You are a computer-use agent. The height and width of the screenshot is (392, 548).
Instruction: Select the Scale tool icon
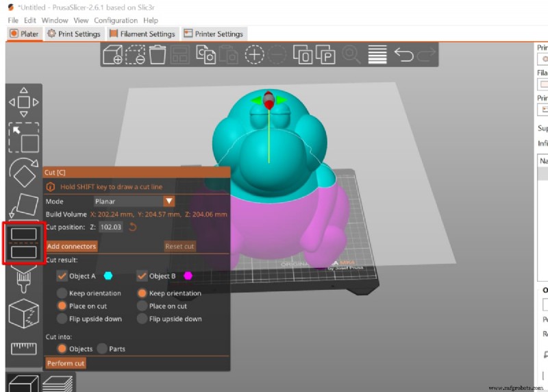(24, 138)
